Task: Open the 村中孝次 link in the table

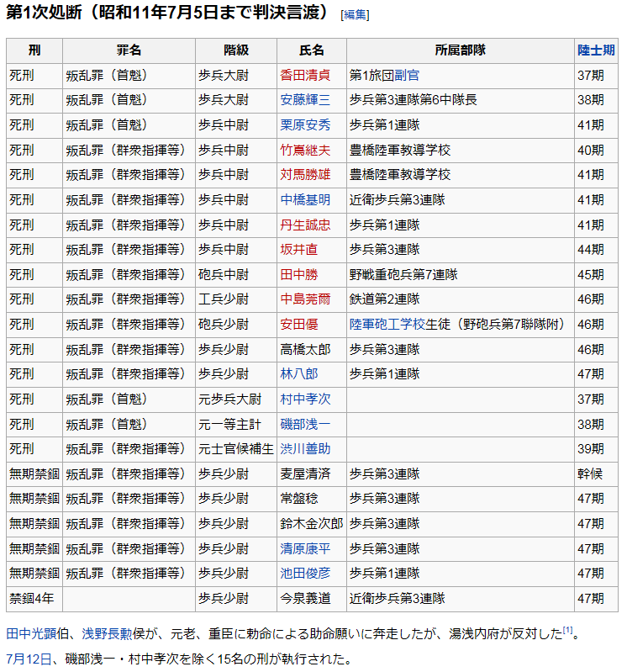Action: [305, 399]
